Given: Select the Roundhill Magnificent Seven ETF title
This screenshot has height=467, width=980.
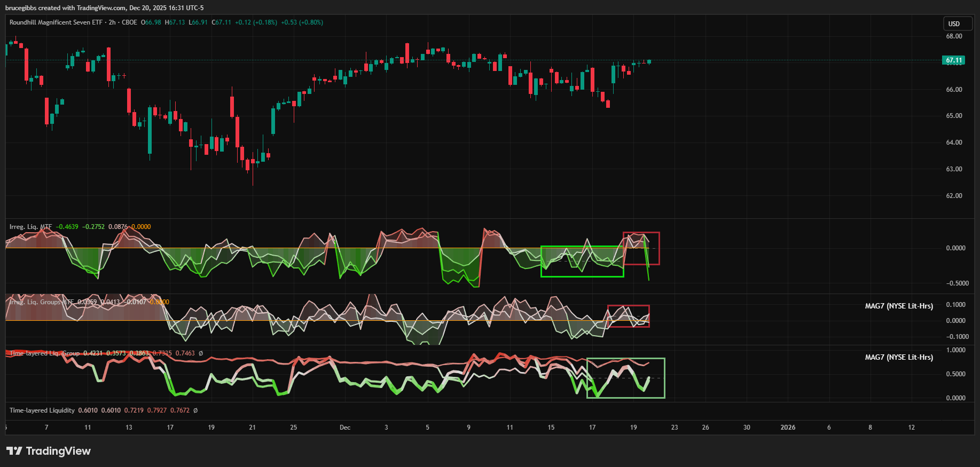Looking at the screenshot, I should tap(56, 22).
